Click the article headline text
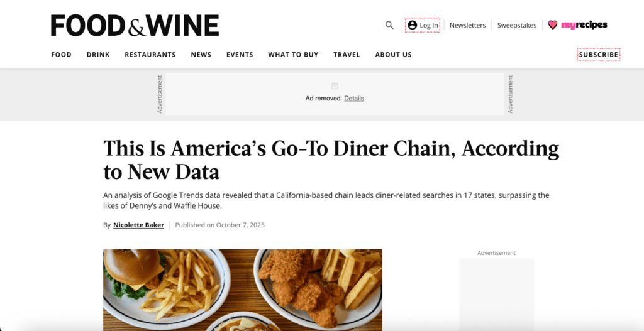The height and width of the screenshot is (331, 644). [x=331, y=160]
